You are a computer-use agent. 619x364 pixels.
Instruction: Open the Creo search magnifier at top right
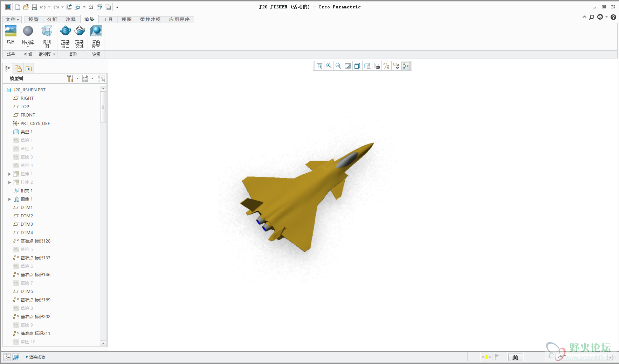coord(592,17)
